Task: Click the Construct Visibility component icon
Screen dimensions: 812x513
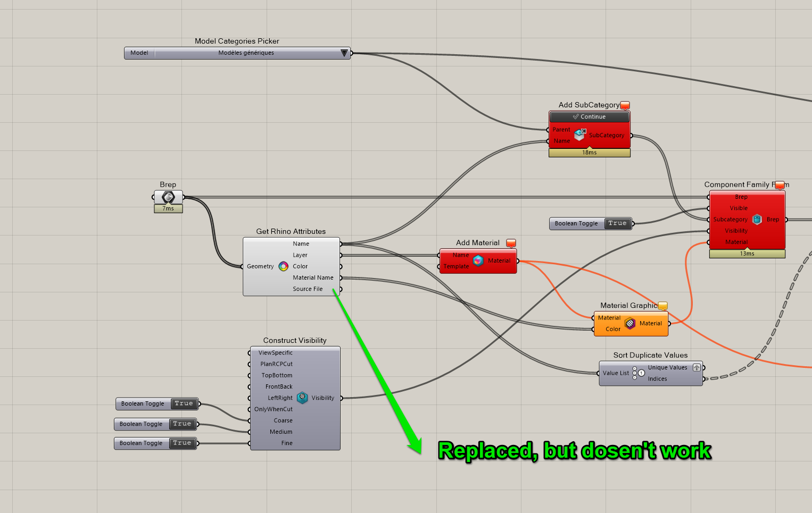Action: click(302, 398)
